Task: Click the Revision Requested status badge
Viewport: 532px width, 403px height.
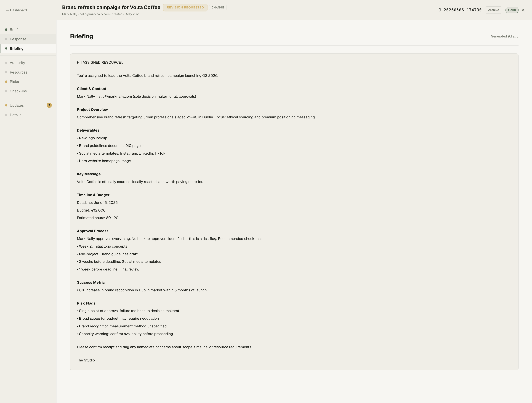Action: [x=185, y=8]
